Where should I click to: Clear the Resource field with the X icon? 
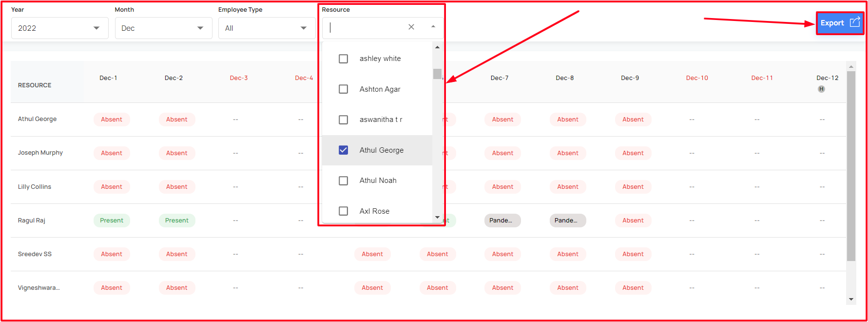[x=411, y=27]
